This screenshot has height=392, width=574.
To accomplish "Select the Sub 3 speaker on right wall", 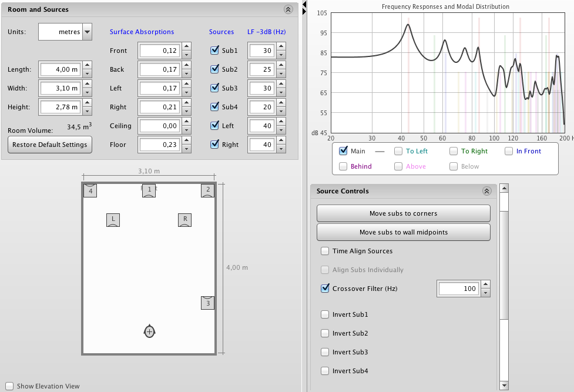I will pos(207,303).
